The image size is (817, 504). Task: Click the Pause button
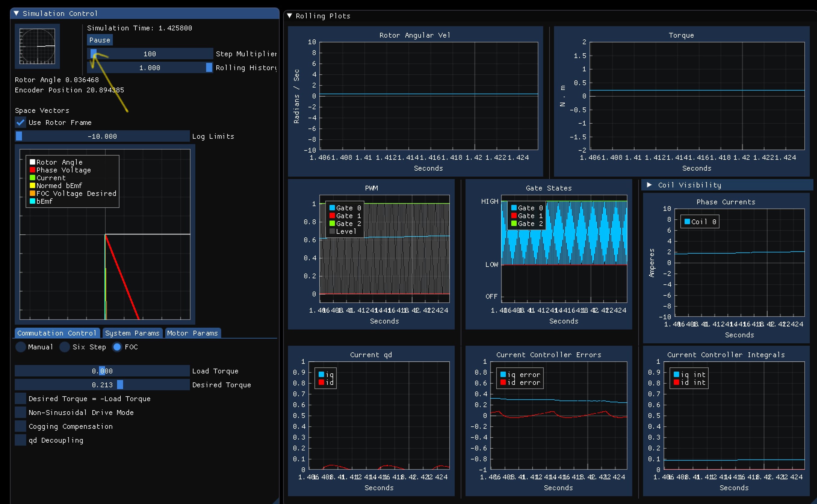click(x=100, y=40)
